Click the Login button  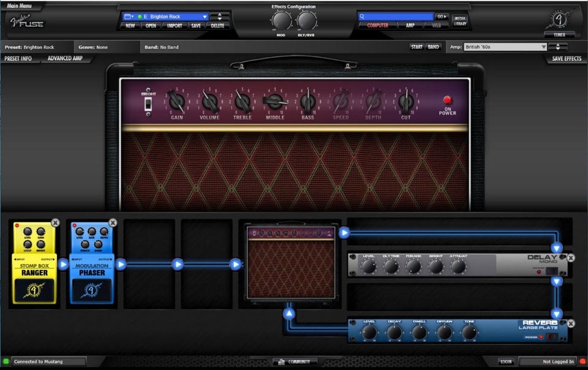coord(505,362)
